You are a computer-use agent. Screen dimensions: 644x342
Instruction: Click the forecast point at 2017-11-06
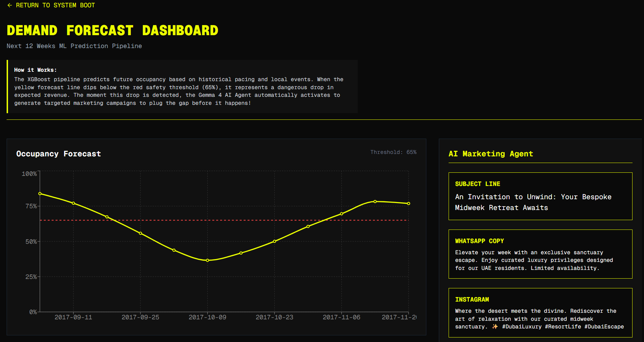click(x=342, y=213)
